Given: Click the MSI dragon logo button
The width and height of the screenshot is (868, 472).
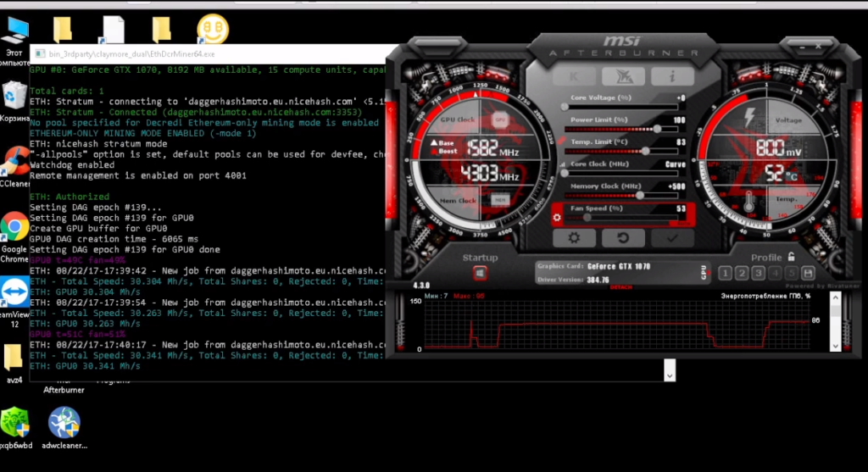Looking at the screenshot, I should tap(622, 77).
